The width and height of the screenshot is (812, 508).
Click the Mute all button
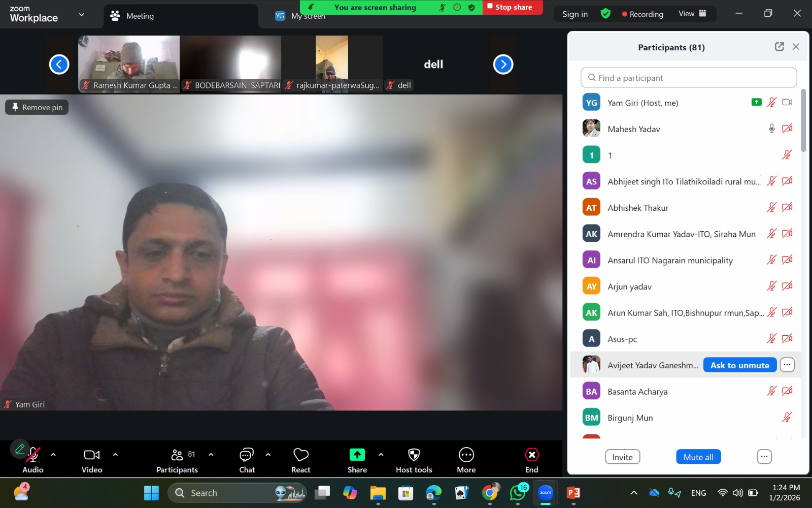pos(698,457)
